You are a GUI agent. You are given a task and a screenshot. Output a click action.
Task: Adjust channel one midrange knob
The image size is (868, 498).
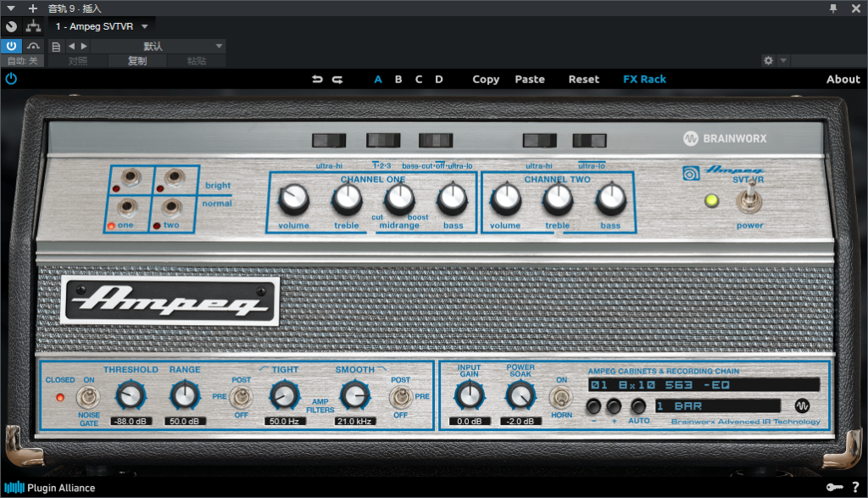(x=400, y=199)
